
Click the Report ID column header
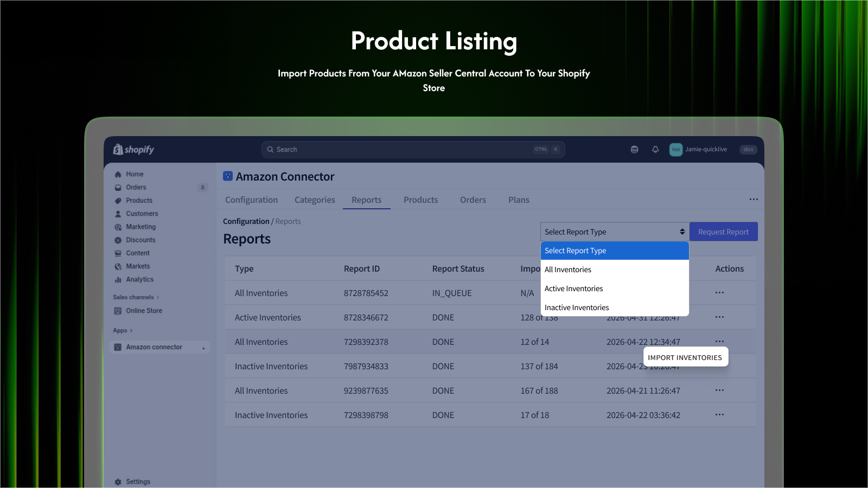(362, 268)
